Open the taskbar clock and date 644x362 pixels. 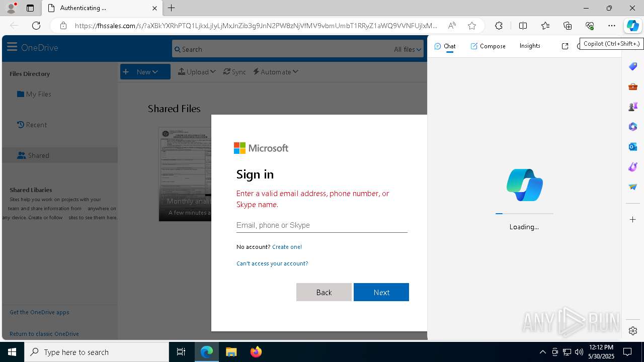click(x=601, y=352)
